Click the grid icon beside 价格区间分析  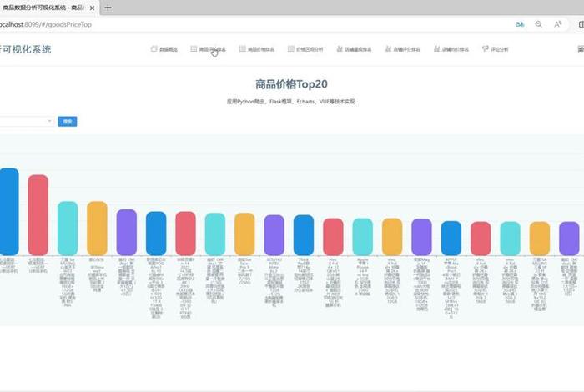coord(291,48)
